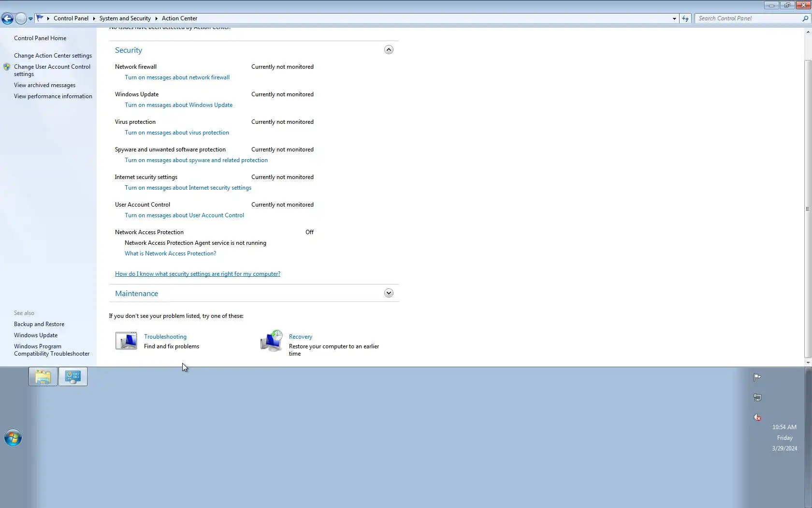Open Change Action Center settings
The image size is (812, 508).
tap(53, 56)
